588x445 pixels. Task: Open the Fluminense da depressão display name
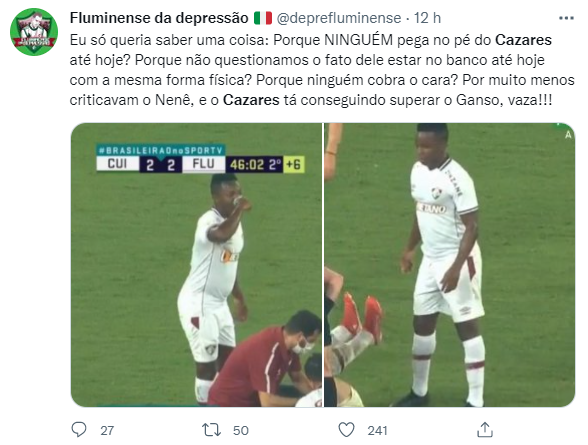tap(159, 18)
